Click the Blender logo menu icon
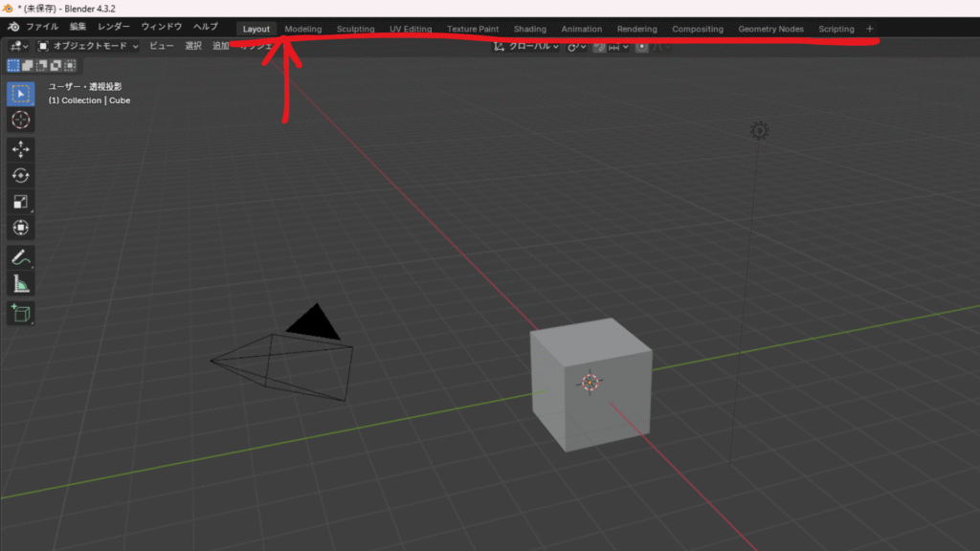This screenshot has height=551, width=980. 13,27
